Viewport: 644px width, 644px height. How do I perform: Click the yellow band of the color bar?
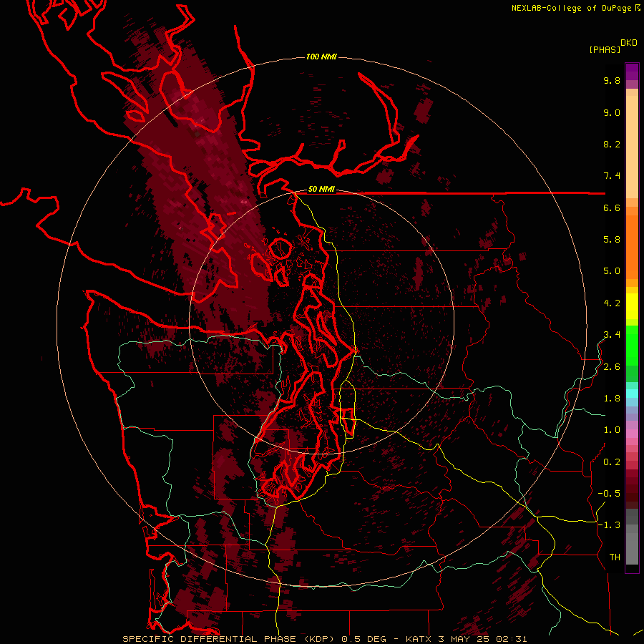tap(632, 306)
